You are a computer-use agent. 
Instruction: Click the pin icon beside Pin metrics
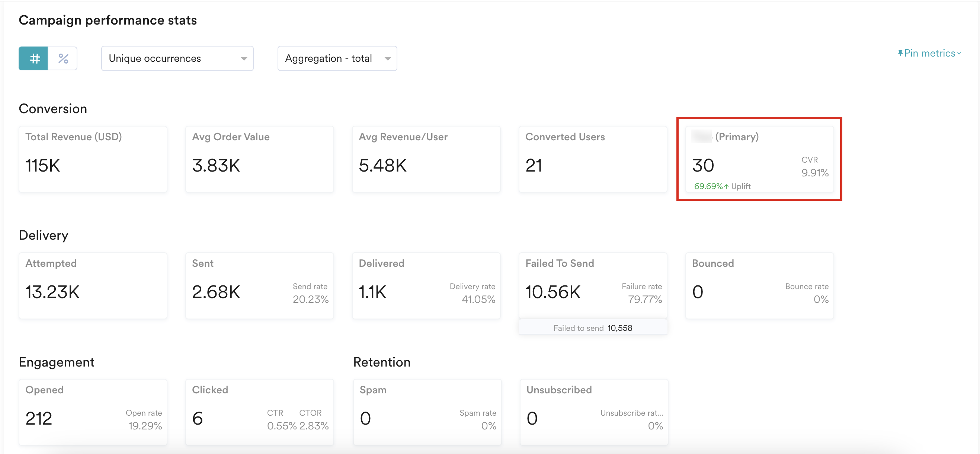tap(900, 53)
